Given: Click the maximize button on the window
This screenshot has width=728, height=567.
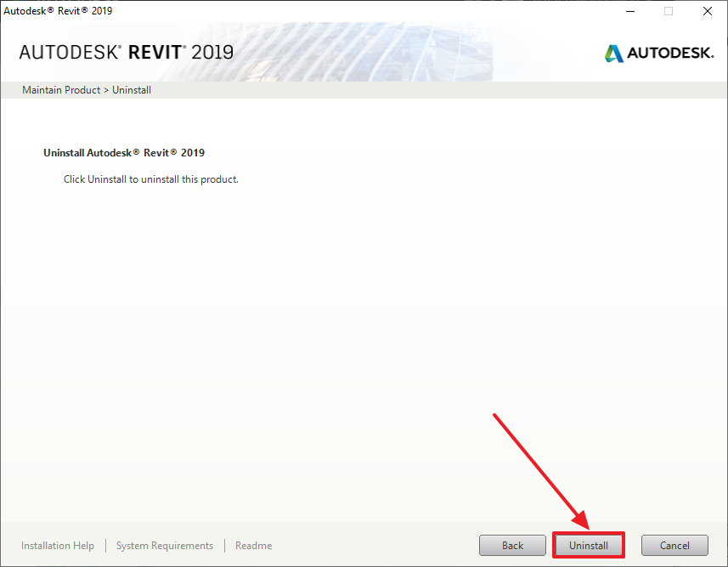Looking at the screenshot, I should click(668, 11).
